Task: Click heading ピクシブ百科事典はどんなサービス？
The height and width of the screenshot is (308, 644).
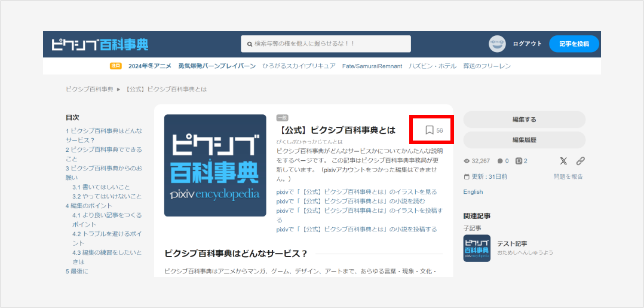Action: coord(236,254)
